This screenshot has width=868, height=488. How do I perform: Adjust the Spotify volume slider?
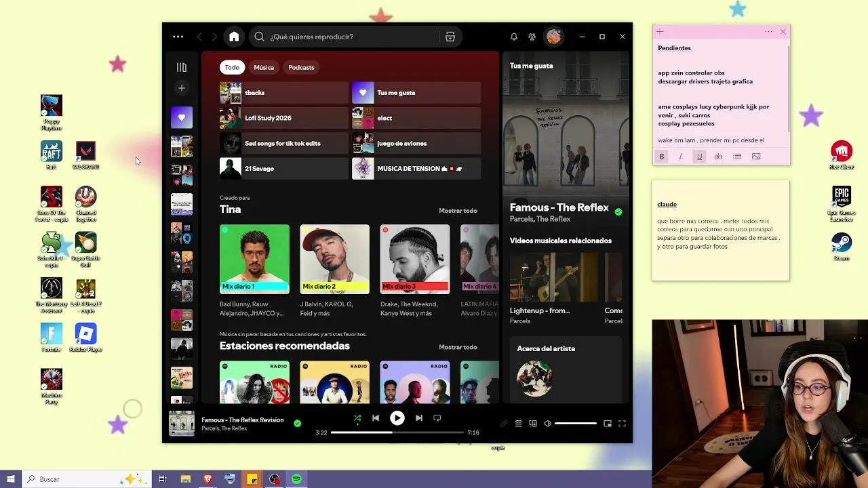[576, 424]
